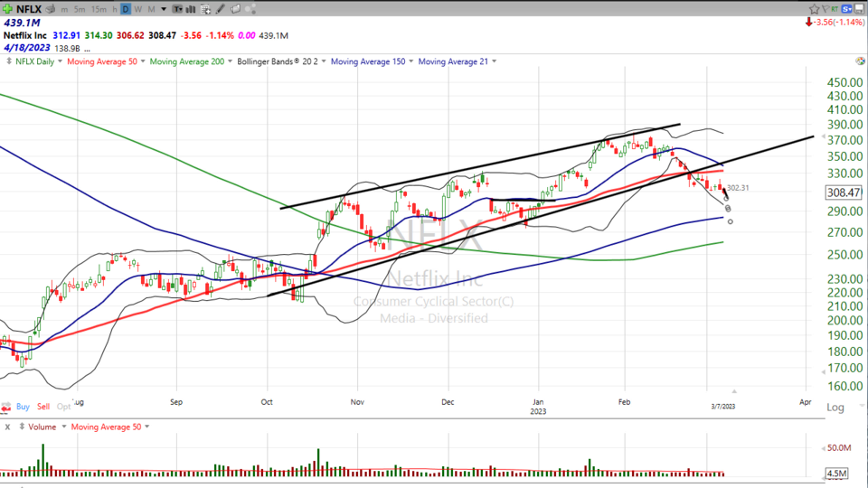Click the Opt button
Viewport: 868px width, 488px height.
click(x=63, y=407)
